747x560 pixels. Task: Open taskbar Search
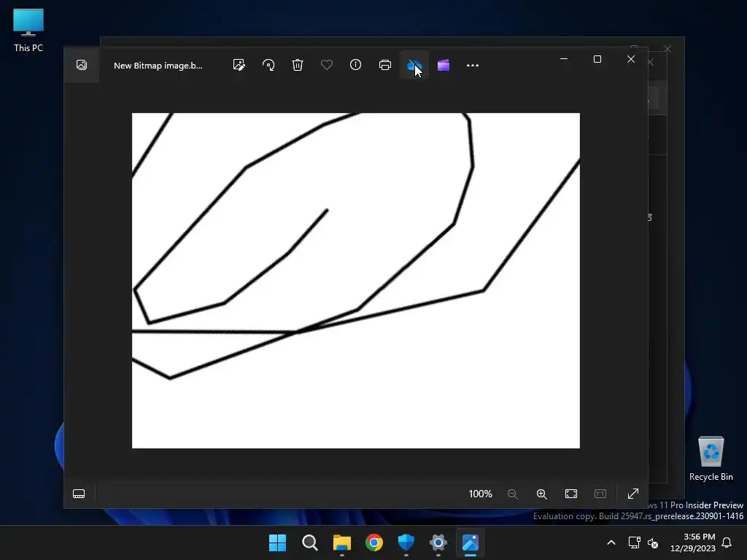click(309, 542)
